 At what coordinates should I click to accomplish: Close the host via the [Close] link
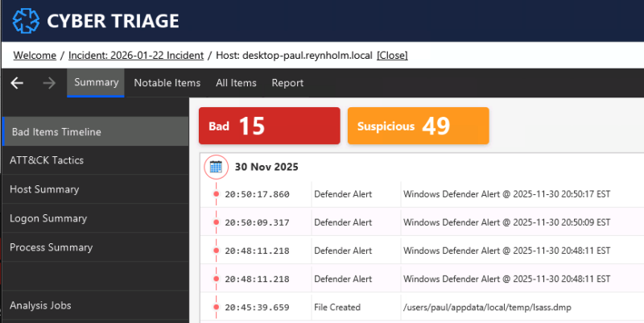392,56
